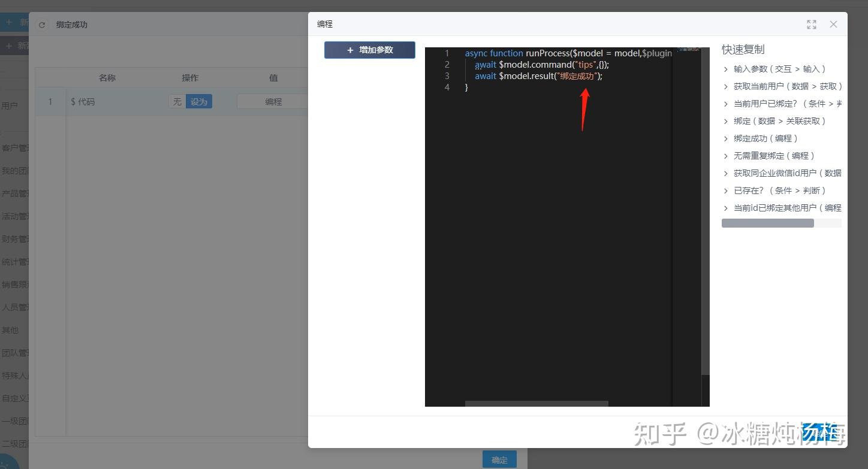The height and width of the screenshot is (469, 868).
Task: Click horizontal scrollbar in quick copy panel
Action: click(x=767, y=223)
